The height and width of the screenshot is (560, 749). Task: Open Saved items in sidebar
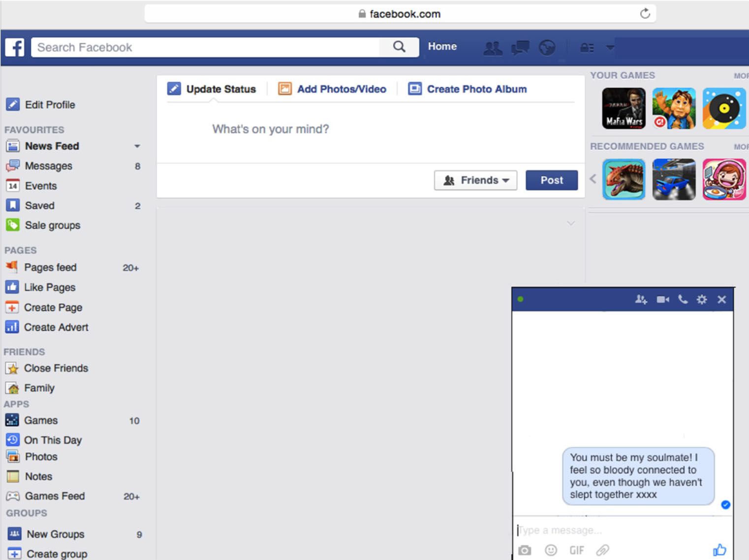point(30,205)
